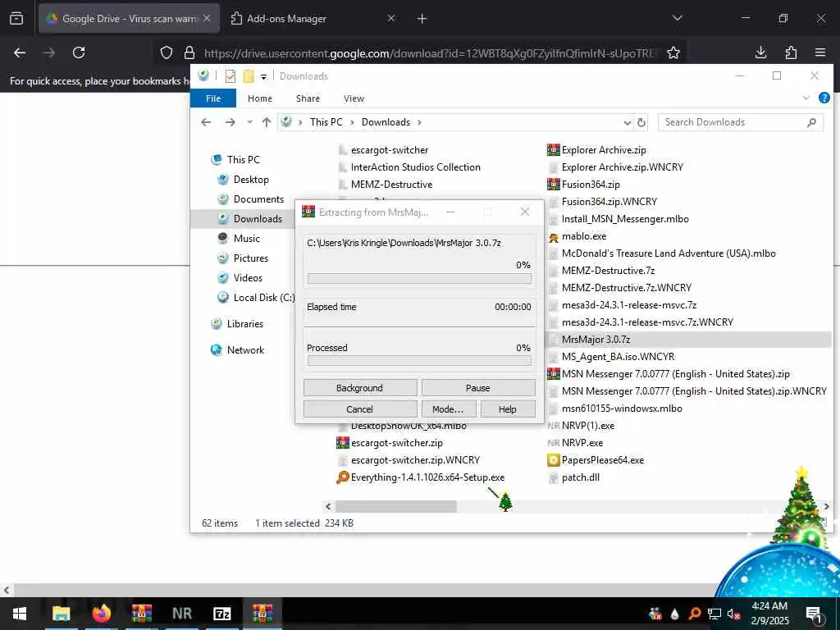Open the Firefox downloads panel icon
Viewport: 840px width, 630px height.
click(760, 52)
